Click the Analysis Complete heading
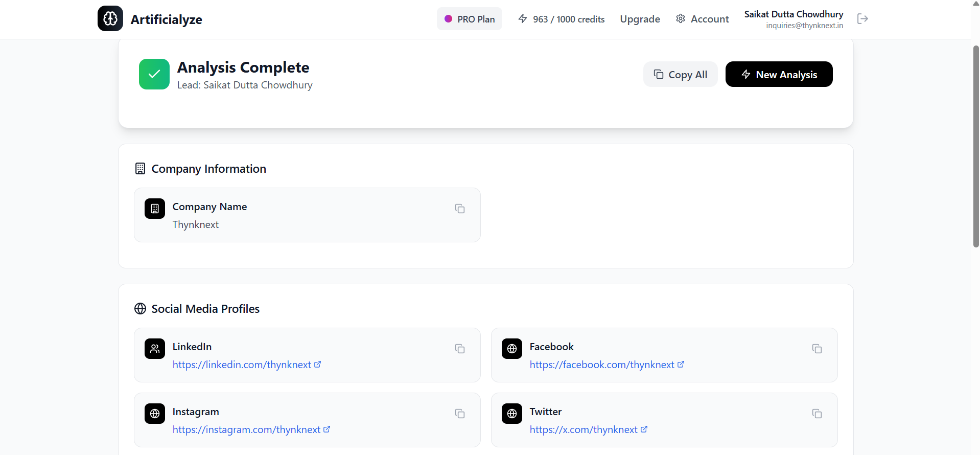Viewport: 980px width, 455px height. (243, 67)
